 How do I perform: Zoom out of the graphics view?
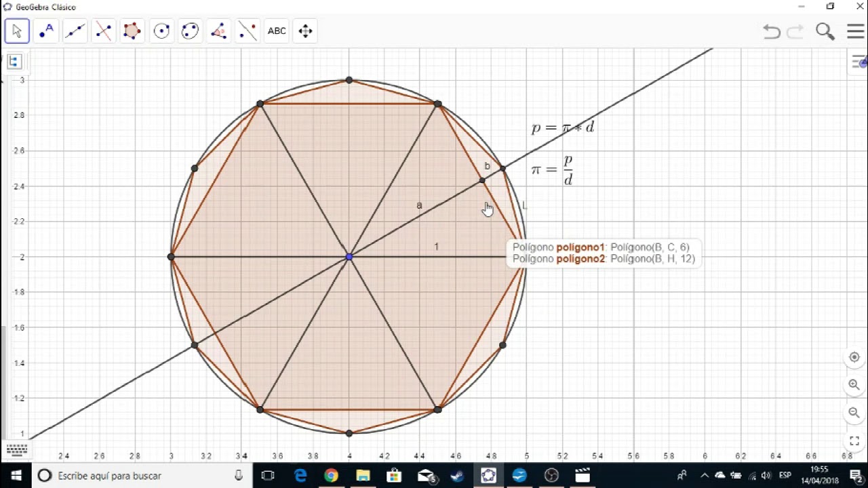[x=854, y=413]
